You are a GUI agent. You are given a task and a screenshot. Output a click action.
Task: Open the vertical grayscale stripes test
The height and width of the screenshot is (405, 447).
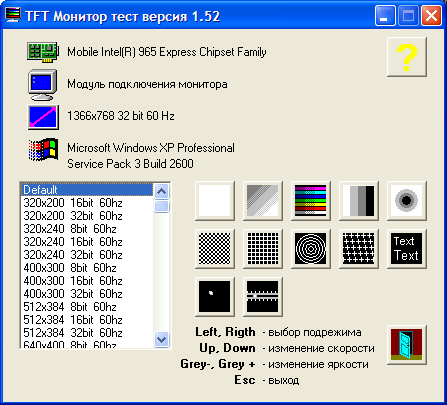(x=359, y=201)
